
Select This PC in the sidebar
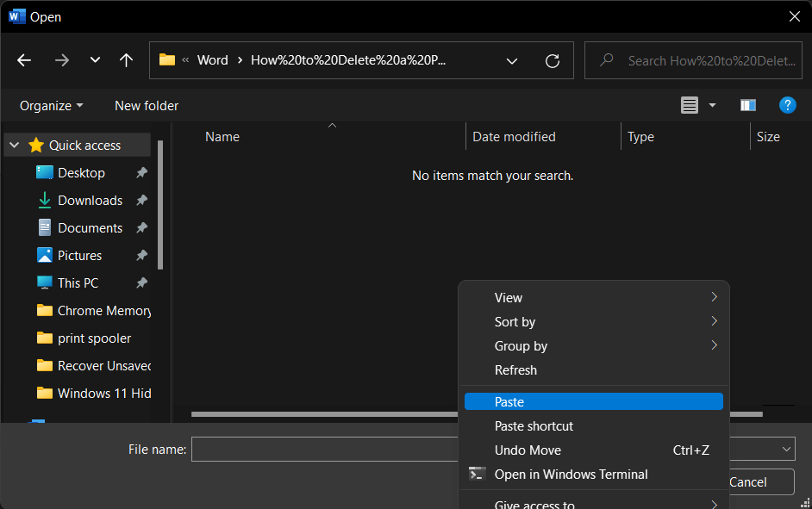[x=44, y=282]
